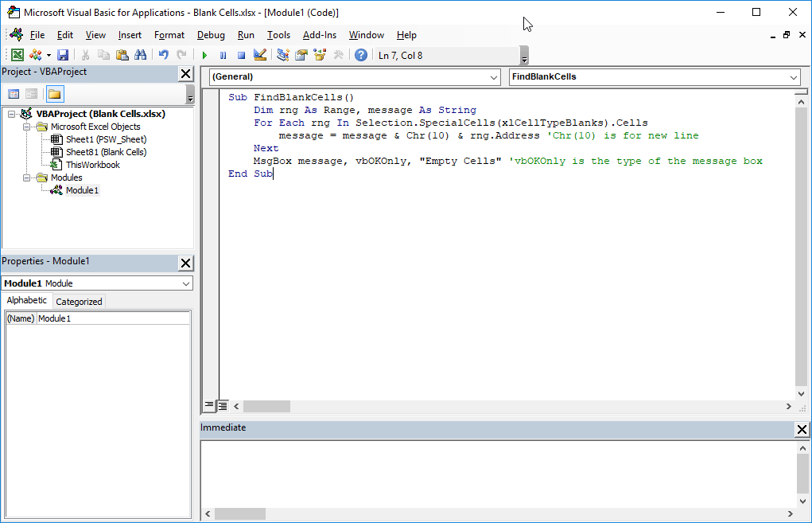Screen dimensions: 812x523
Task: Click the code window scroll down arrow
Action: [x=802, y=394]
